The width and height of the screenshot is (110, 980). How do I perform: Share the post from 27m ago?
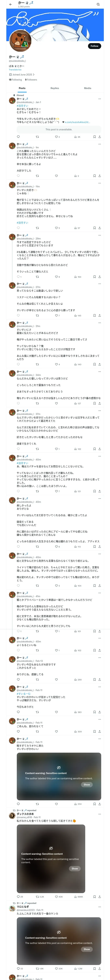[99, 315]
